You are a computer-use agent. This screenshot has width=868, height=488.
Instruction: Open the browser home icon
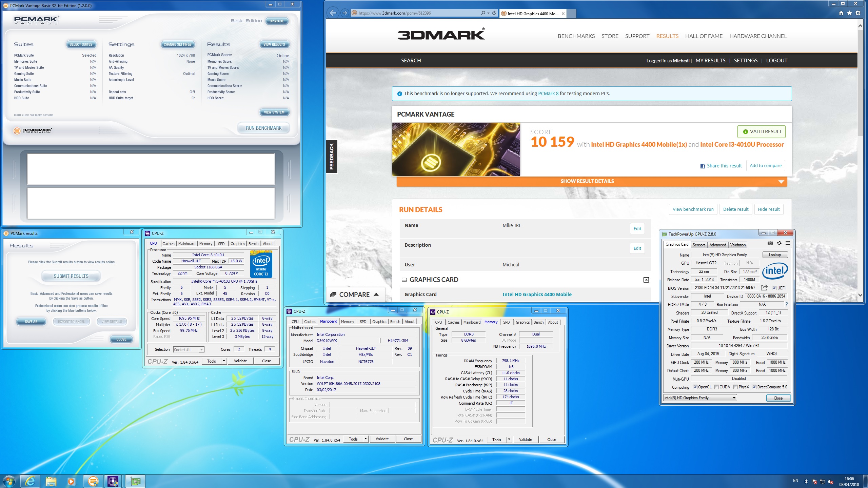[x=841, y=13]
